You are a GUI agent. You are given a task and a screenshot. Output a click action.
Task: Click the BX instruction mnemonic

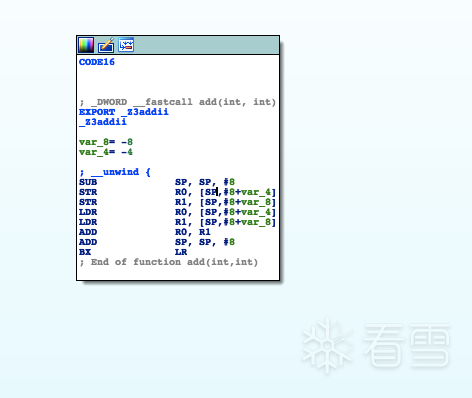click(85, 252)
